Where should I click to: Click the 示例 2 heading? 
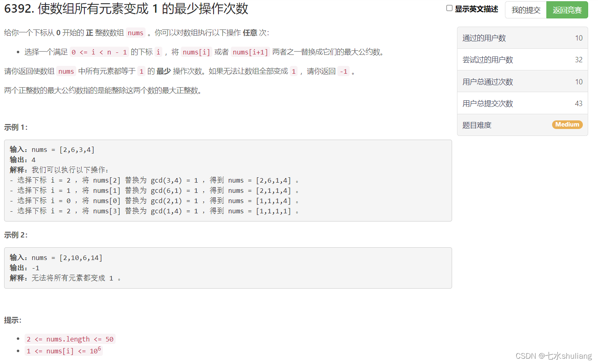[x=16, y=235]
